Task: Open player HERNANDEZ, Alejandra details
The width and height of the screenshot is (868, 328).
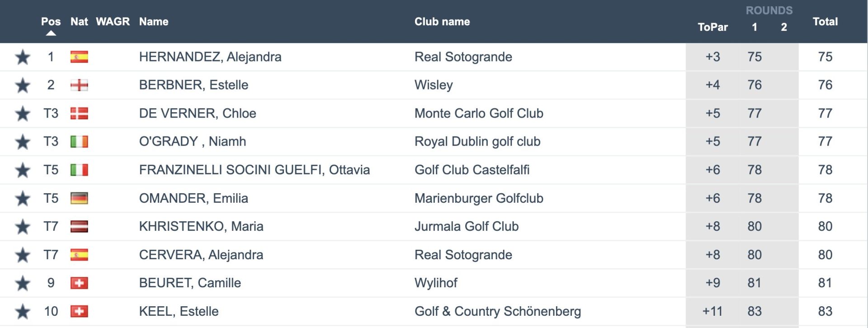Action: tap(210, 57)
